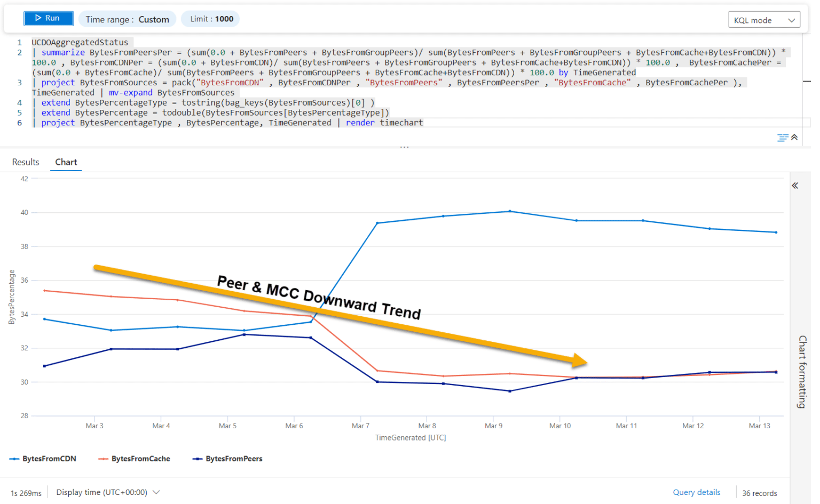Click the 36 records count indicator
The width and height of the screenshot is (820, 504).
(760, 493)
